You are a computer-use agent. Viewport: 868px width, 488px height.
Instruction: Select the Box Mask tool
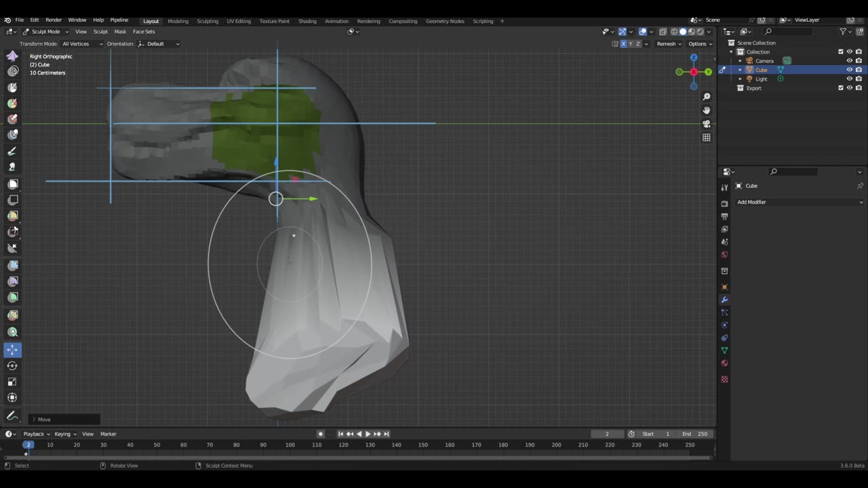[x=12, y=184]
